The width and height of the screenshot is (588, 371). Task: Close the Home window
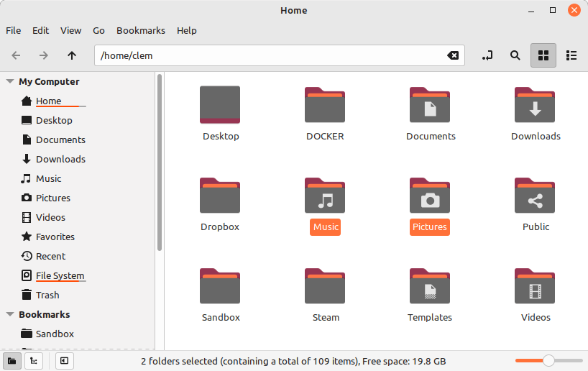pos(574,10)
